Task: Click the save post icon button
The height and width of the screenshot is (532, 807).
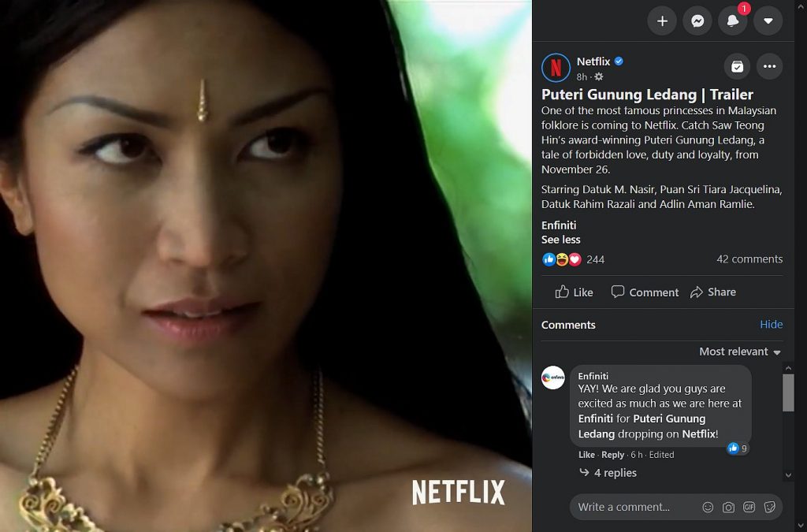Action: [737, 66]
